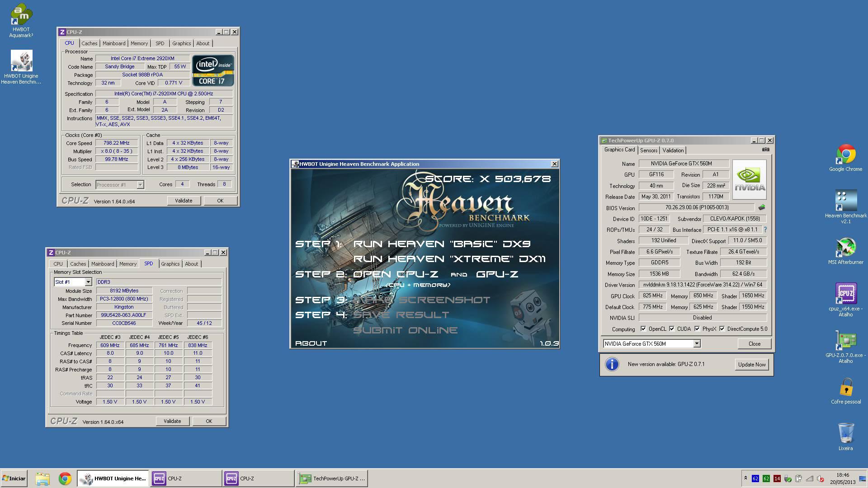Click Save Result in Heaven step 4
This screenshot has height=488, width=868.
click(401, 315)
